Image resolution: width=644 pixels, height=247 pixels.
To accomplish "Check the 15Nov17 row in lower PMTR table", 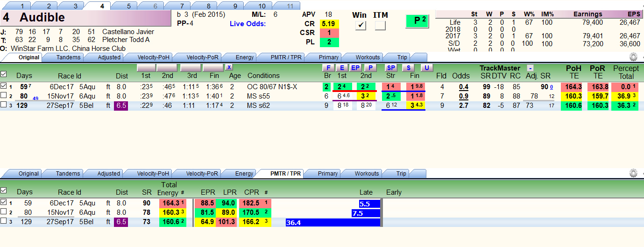I will (x=4, y=212).
